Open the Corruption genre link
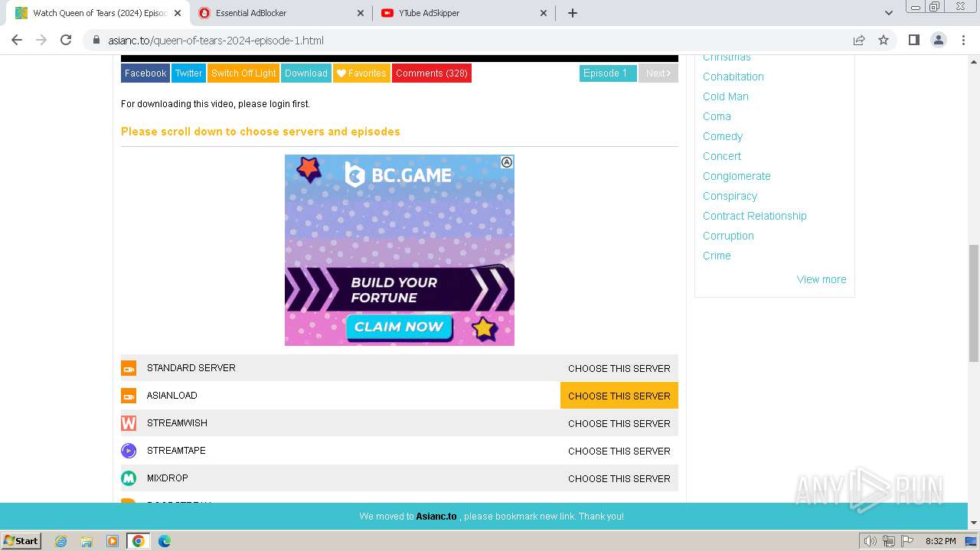The image size is (980, 551). coord(728,236)
